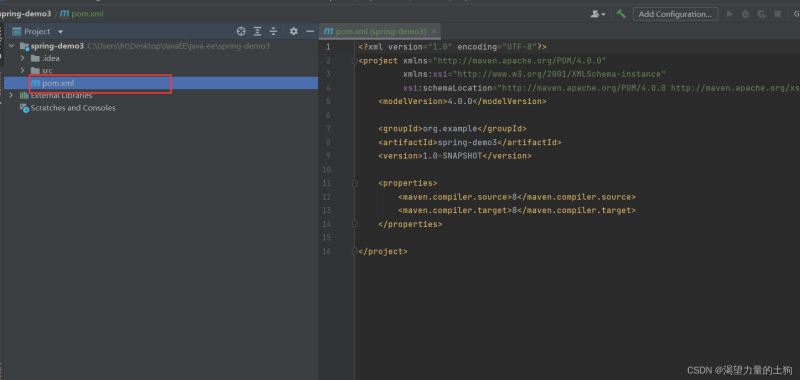Expand External Libraries node
The height and width of the screenshot is (380, 800).
click(12, 95)
